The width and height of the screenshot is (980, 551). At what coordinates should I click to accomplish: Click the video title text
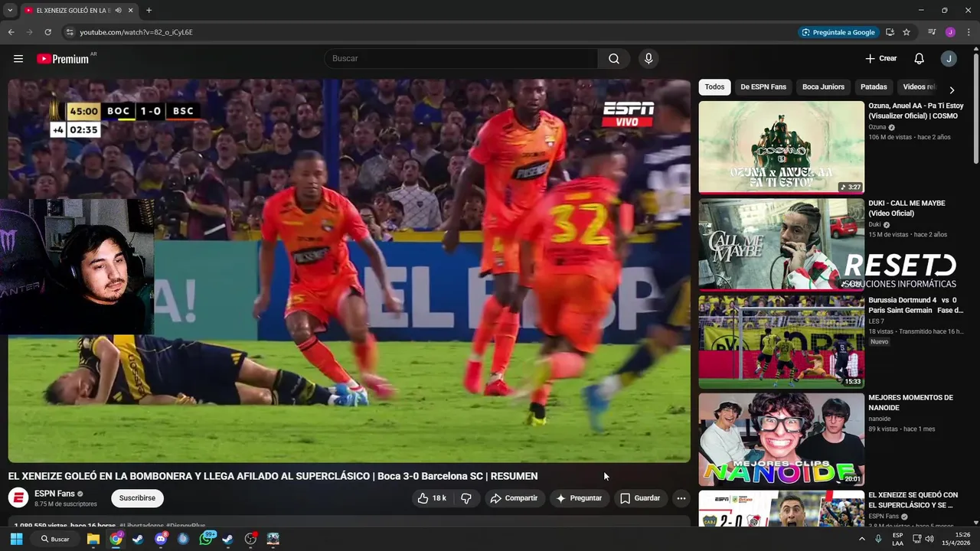coord(273,476)
